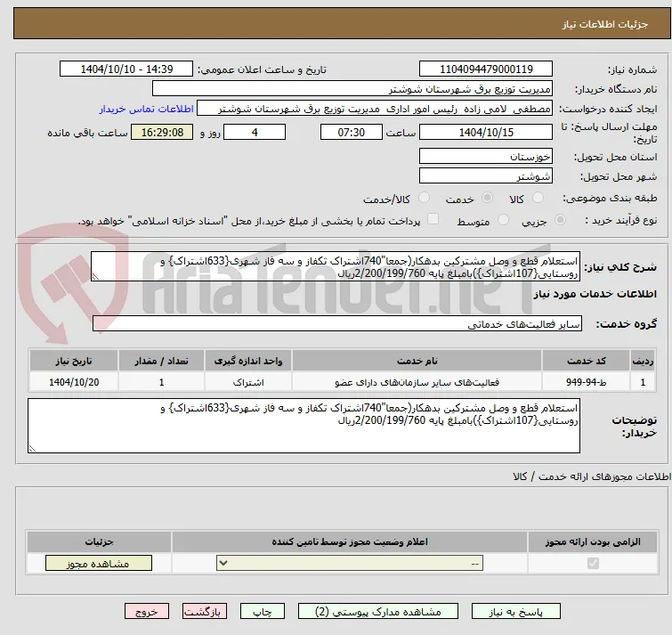
Task: Click the اعلام وضعیت مجوز توسط تامین کننده header
Action: 350,542
